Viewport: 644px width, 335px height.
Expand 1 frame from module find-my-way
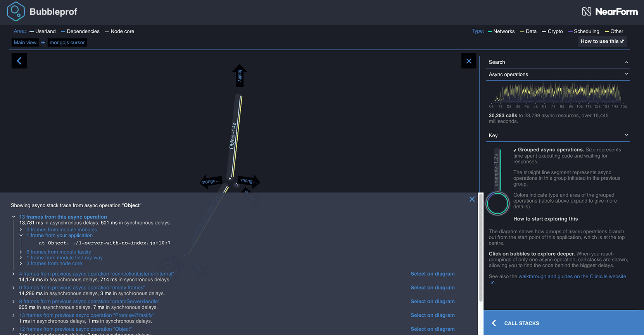[x=64, y=257]
